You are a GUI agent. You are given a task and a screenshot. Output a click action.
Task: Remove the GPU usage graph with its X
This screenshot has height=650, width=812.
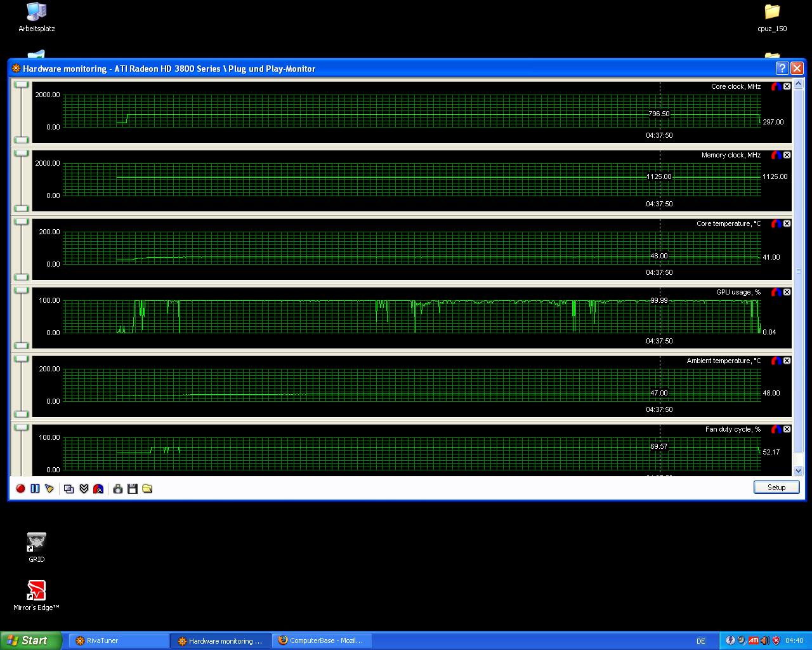[787, 292]
